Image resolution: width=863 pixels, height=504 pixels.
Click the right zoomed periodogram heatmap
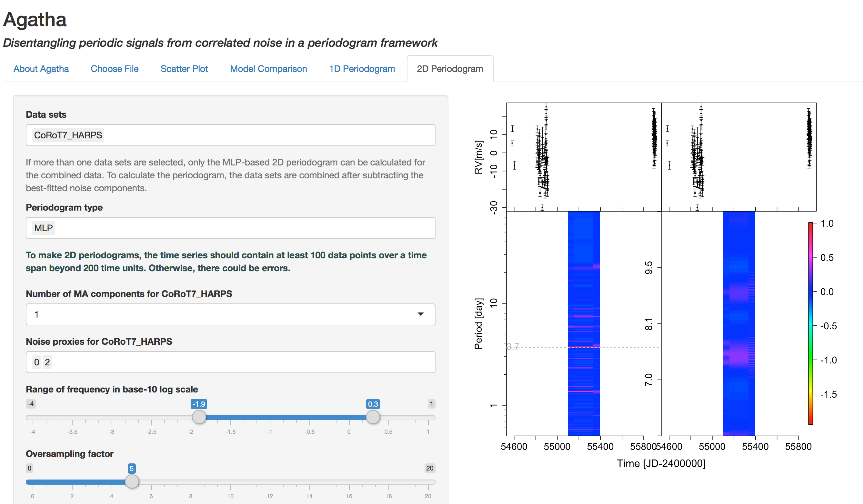click(x=739, y=323)
